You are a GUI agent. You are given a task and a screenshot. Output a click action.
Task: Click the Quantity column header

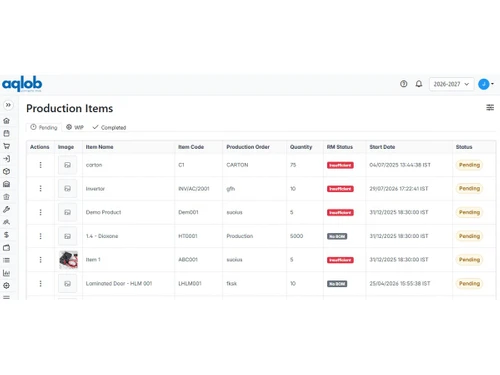301,147
